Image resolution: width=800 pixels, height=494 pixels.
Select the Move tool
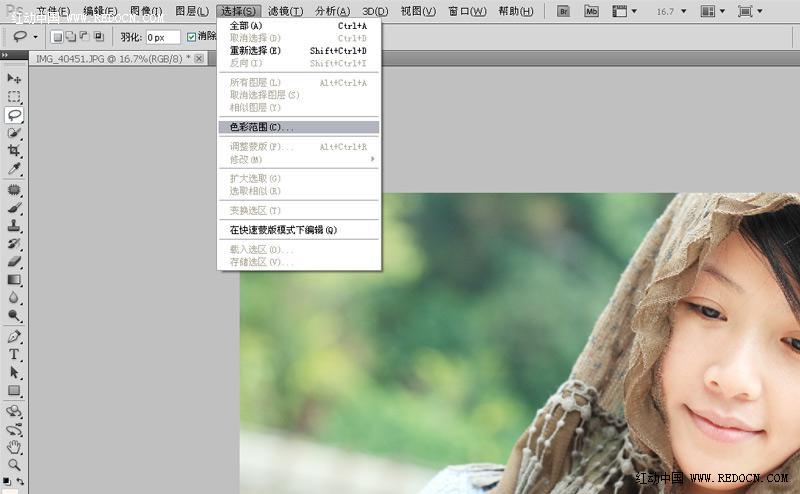pos(14,78)
